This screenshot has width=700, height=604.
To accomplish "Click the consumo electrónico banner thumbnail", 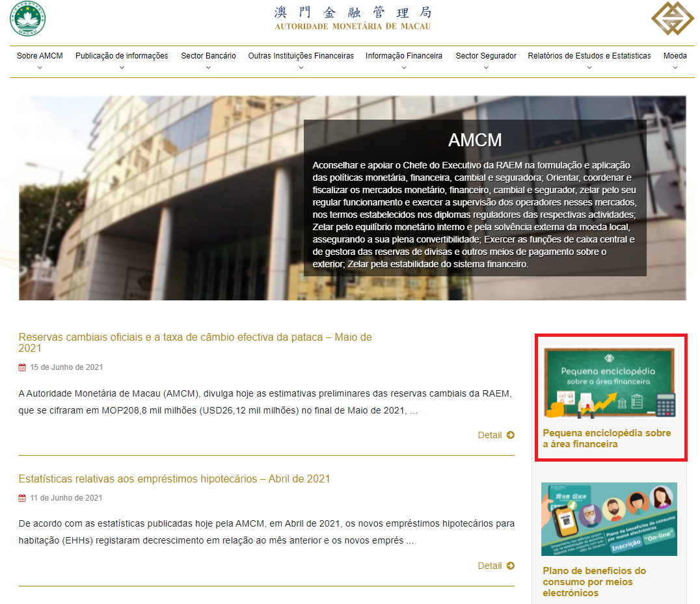I will tap(609, 519).
